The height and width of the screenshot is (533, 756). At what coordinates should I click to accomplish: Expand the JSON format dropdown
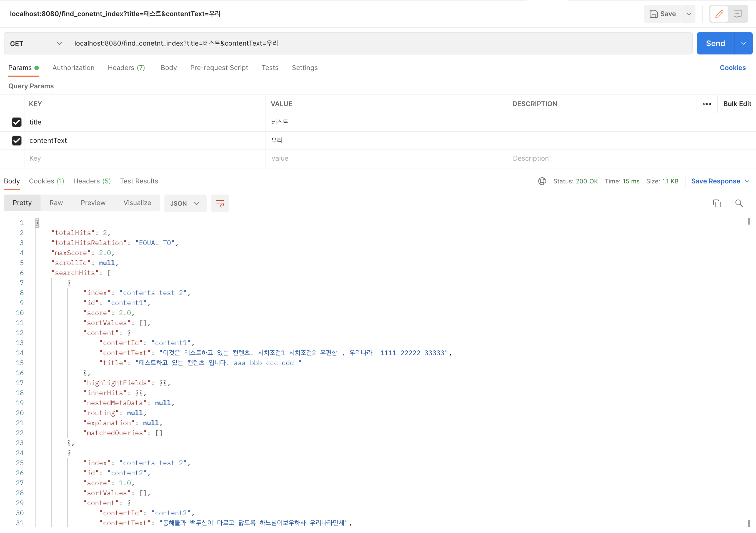[185, 203]
